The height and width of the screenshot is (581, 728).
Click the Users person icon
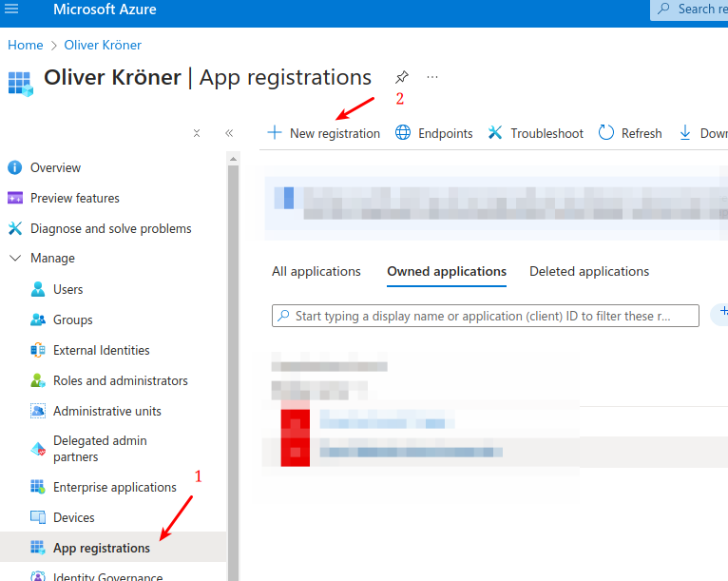38,289
